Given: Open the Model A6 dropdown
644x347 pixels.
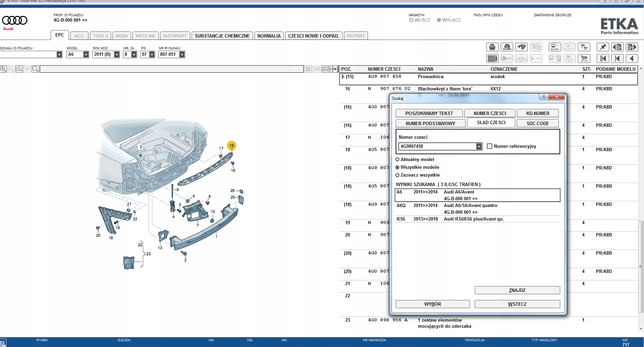Looking at the screenshot, I should (x=86, y=54).
